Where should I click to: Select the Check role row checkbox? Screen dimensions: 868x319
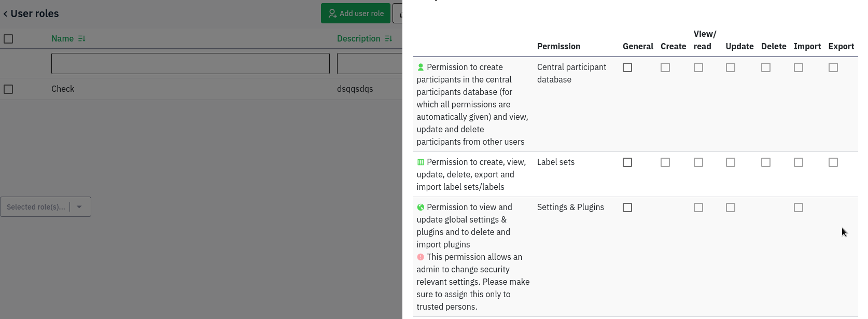(8, 89)
